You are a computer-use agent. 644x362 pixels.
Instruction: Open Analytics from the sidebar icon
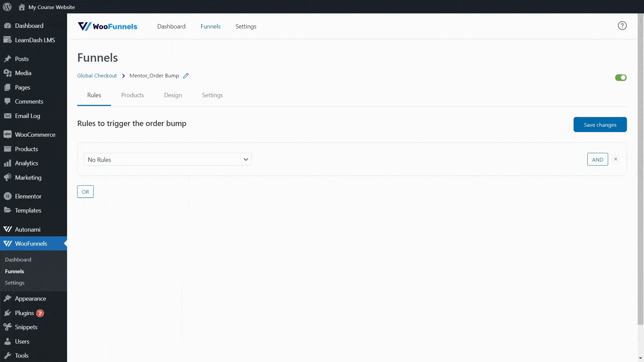click(x=8, y=163)
